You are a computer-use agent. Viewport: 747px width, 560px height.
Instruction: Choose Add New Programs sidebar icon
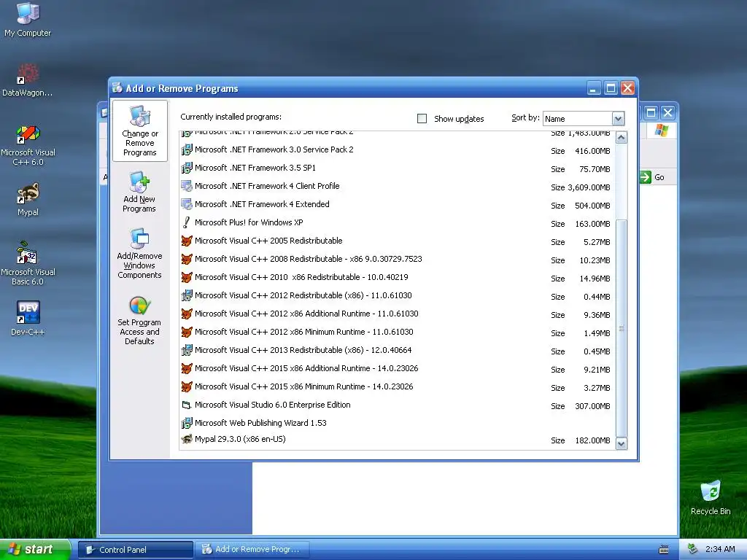(139, 182)
